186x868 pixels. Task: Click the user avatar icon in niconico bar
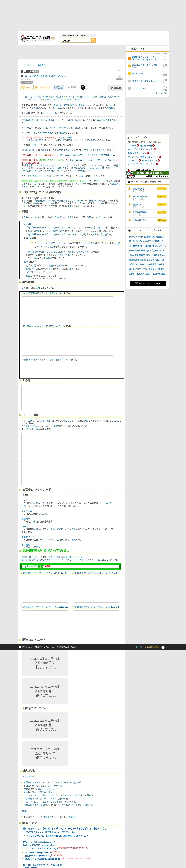coord(163,647)
